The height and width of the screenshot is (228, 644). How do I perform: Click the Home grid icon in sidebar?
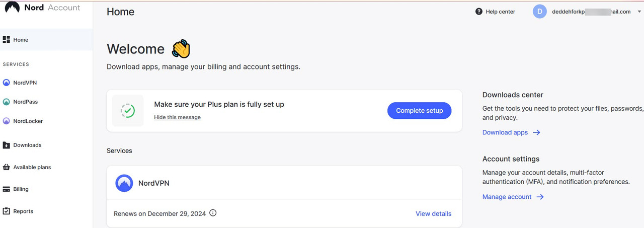(7, 40)
